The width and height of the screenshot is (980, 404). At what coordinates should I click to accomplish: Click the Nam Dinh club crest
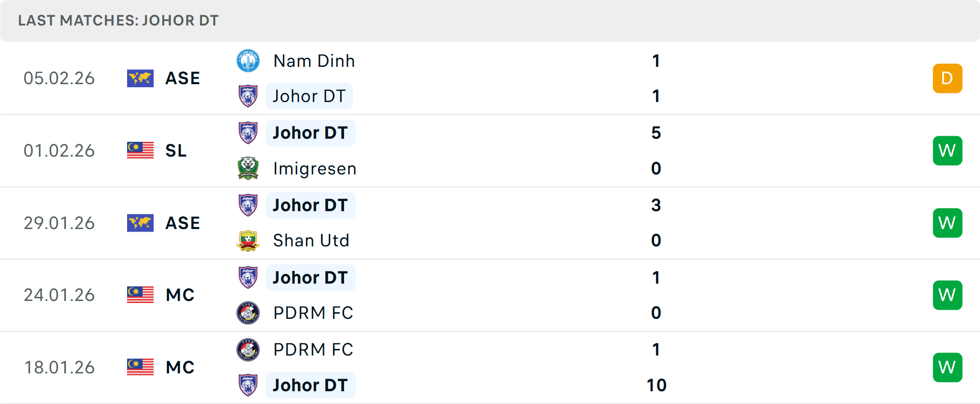pyautogui.click(x=248, y=61)
